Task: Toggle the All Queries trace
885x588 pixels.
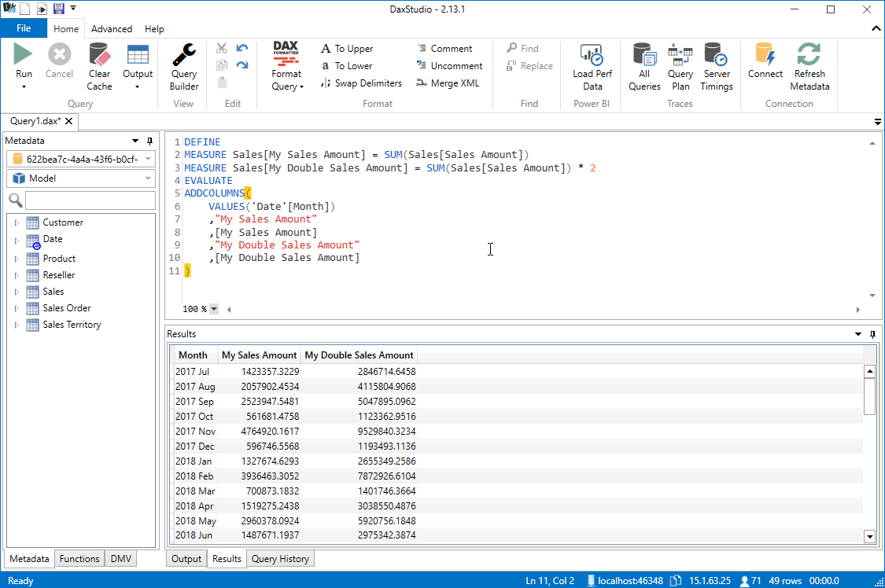Action: pos(644,67)
